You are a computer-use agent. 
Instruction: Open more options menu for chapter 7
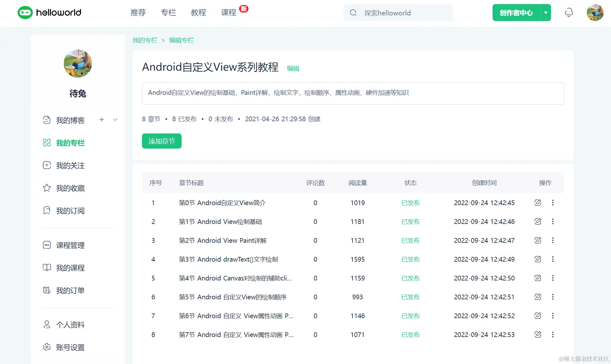[553, 316]
